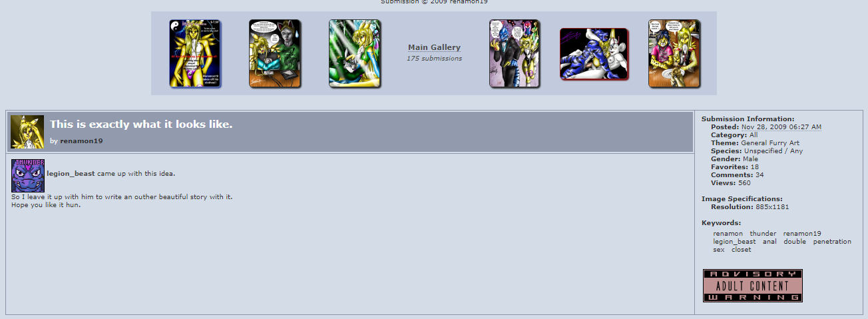The image size is (868, 319).
Task: Visit renamon19's profile from the byline
Action: (x=81, y=141)
